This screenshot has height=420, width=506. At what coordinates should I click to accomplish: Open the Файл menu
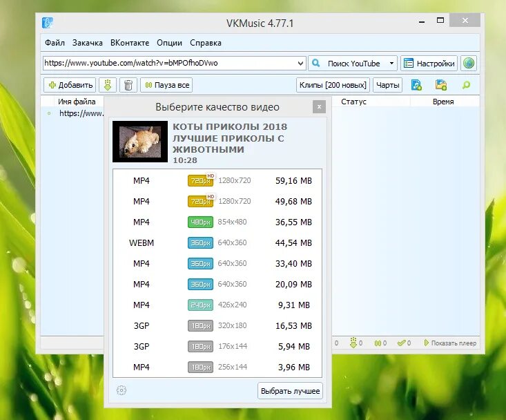tap(55, 43)
